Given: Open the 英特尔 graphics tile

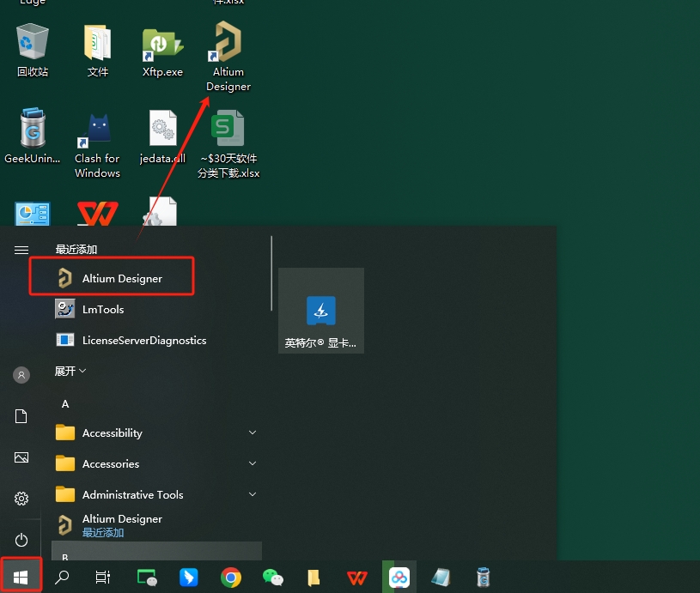Looking at the screenshot, I should [320, 311].
